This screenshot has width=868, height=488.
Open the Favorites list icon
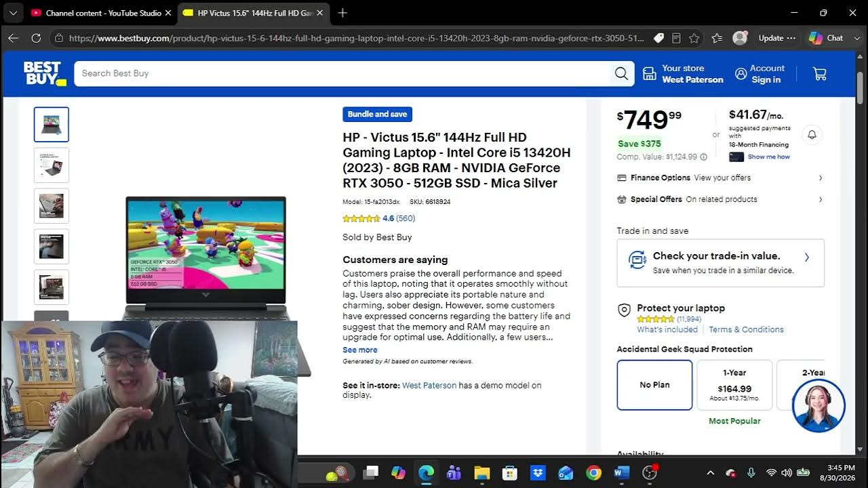[718, 38]
